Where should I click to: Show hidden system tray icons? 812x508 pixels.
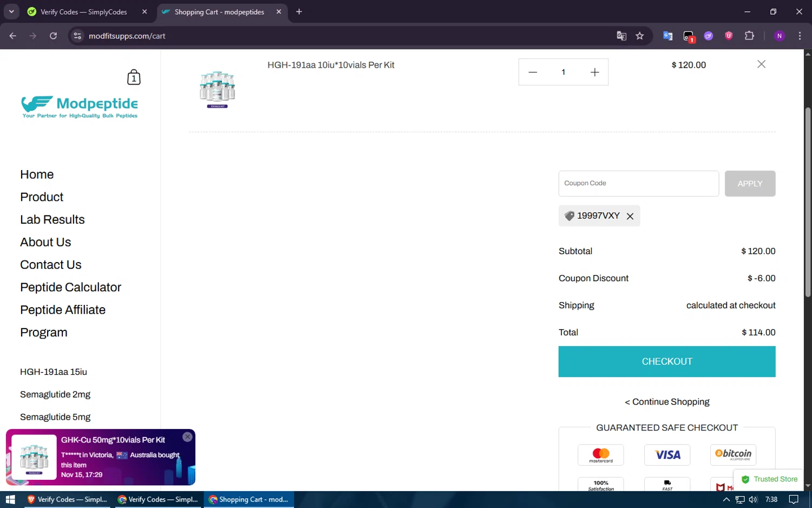coord(726,499)
